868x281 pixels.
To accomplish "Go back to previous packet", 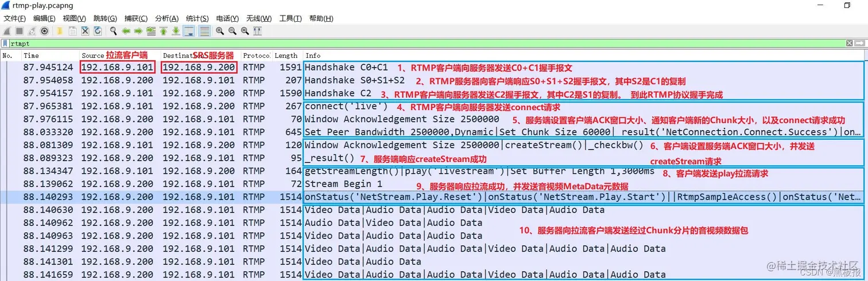I will coord(126,31).
